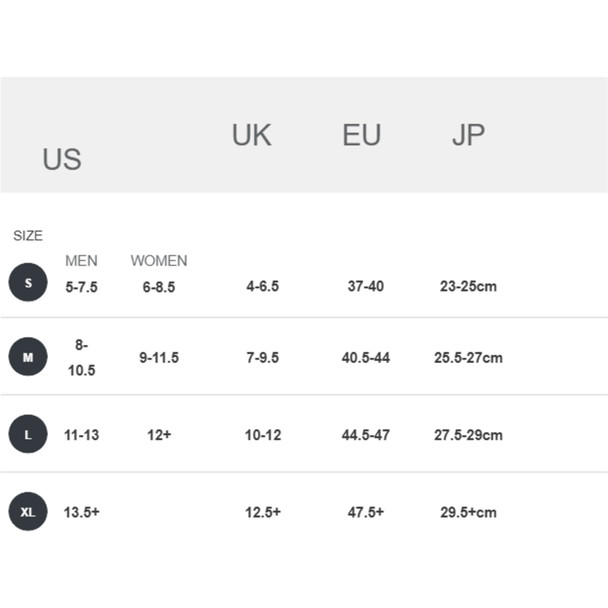Click EU extra large 47.5+
Image resolution: width=608 pixels, height=608 pixels.
pyautogui.click(x=366, y=512)
